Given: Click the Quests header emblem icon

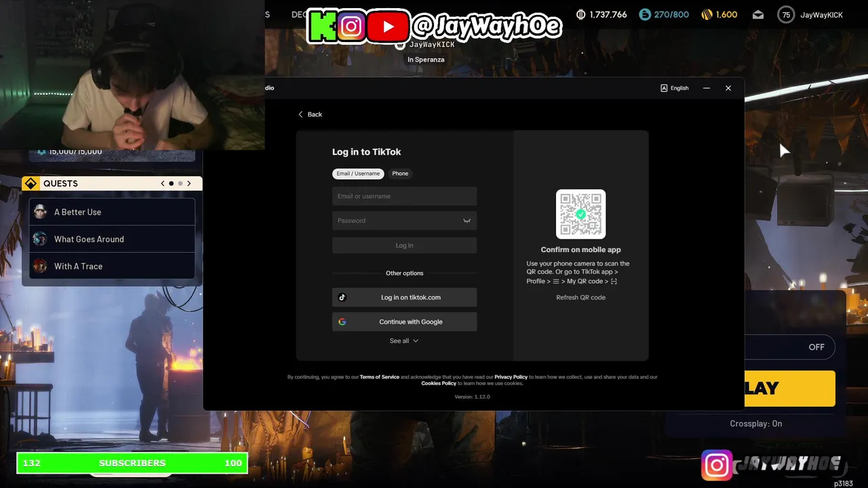Looking at the screenshot, I should (31, 184).
